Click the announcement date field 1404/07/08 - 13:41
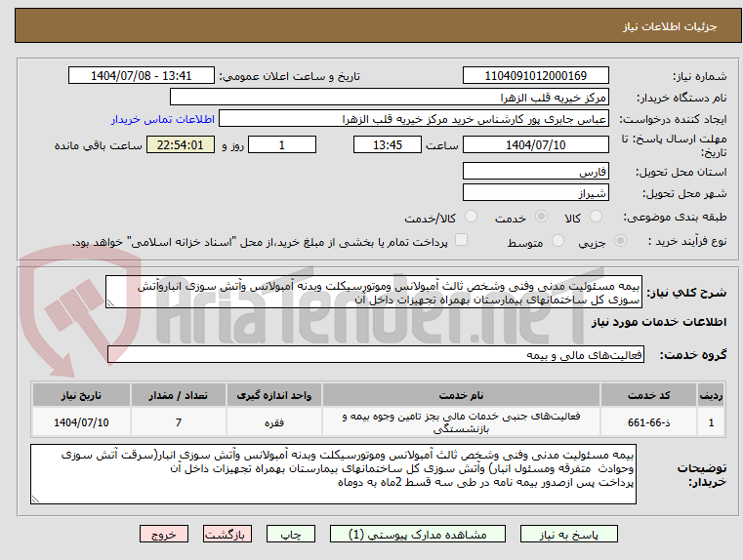 coord(142,76)
